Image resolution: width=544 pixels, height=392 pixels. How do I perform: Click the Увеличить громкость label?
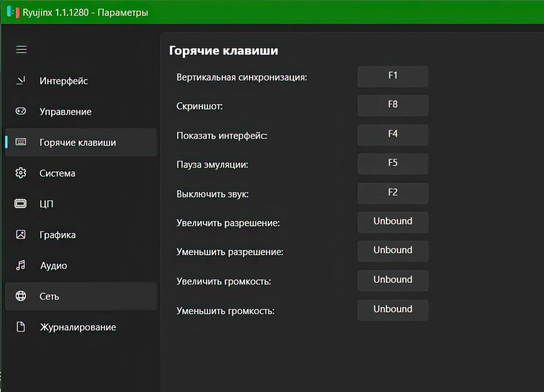224,282
